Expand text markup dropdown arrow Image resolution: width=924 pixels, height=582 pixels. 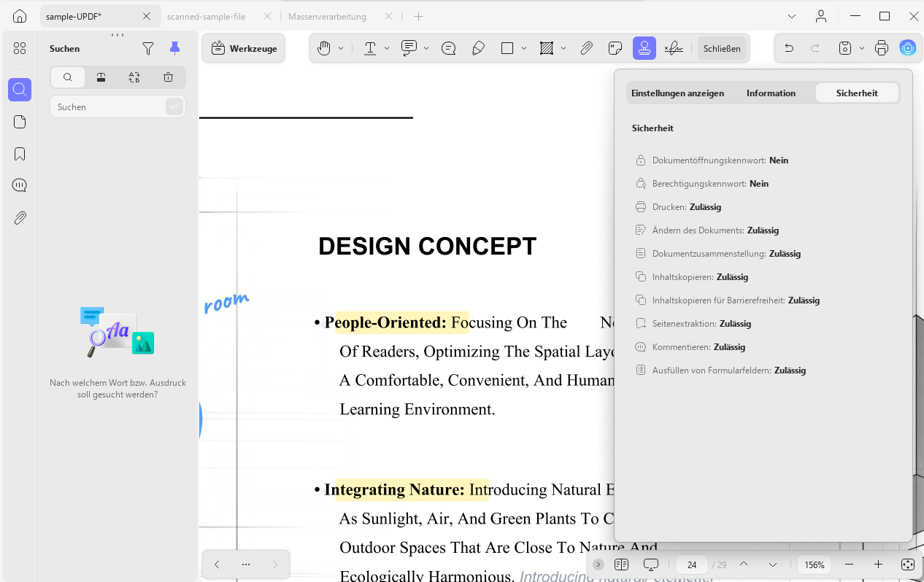click(387, 48)
